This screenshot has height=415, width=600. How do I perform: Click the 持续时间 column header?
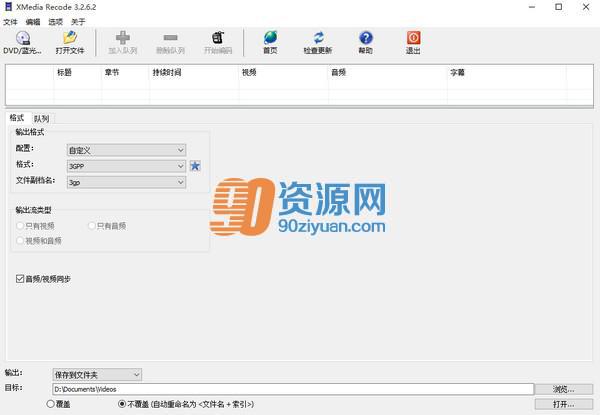(x=194, y=72)
